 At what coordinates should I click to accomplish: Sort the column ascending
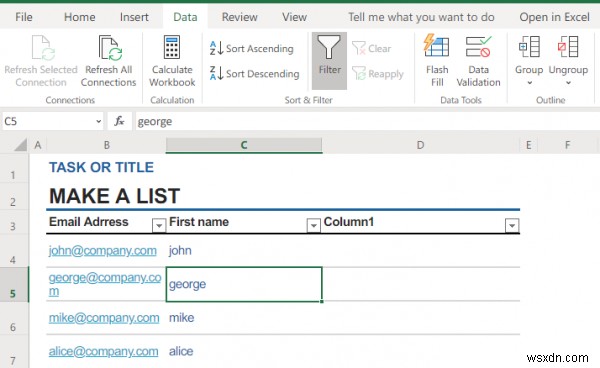click(x=252, y=49)
